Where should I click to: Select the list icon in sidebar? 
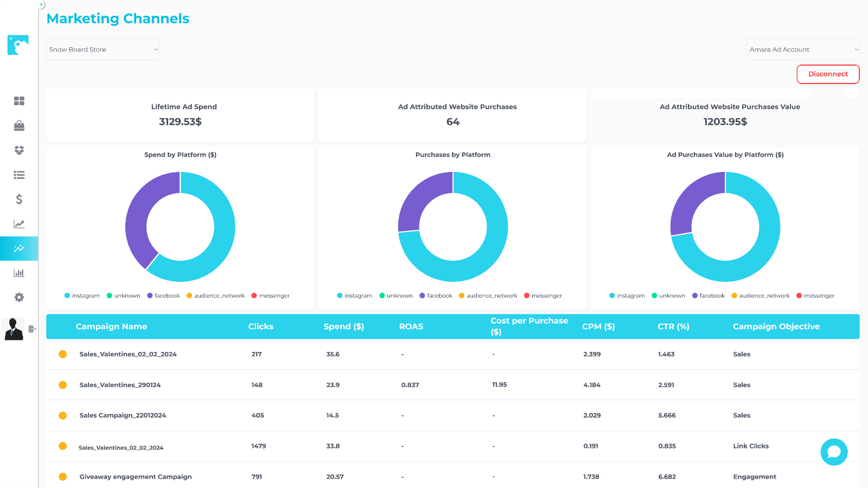coord(19,175)
